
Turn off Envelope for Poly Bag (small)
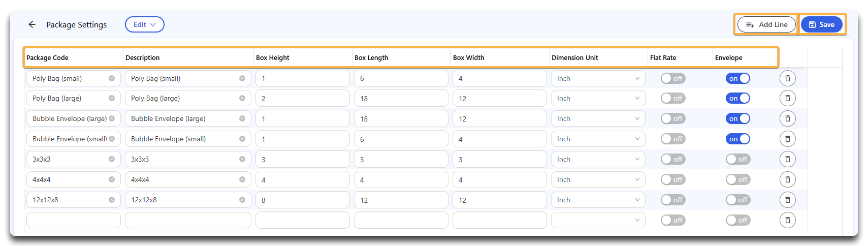[x=738, y=78]
